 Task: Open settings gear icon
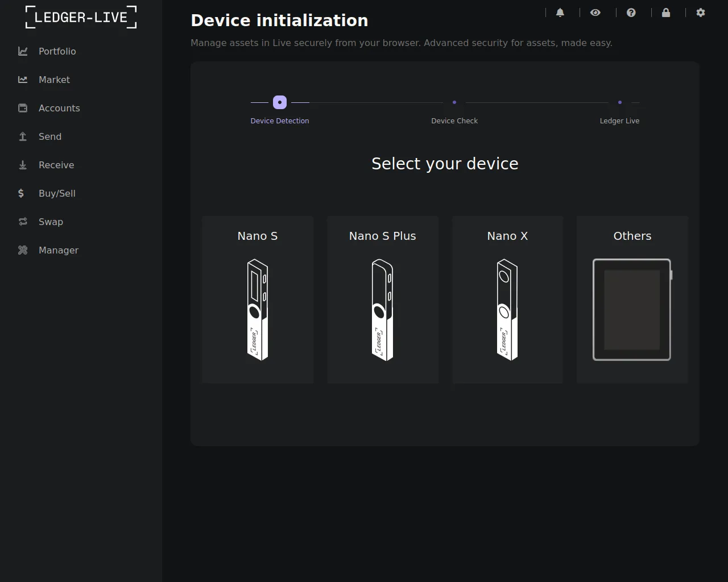point(701,13)
